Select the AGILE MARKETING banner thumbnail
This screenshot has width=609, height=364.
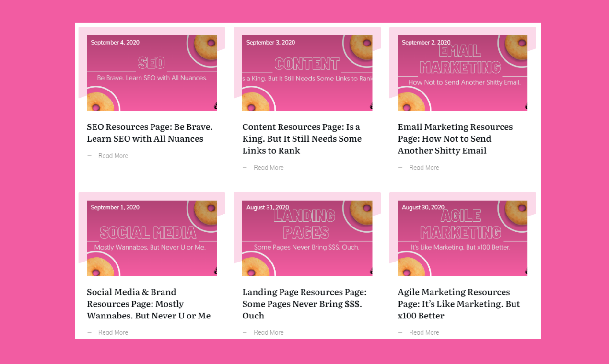[462, 237]
